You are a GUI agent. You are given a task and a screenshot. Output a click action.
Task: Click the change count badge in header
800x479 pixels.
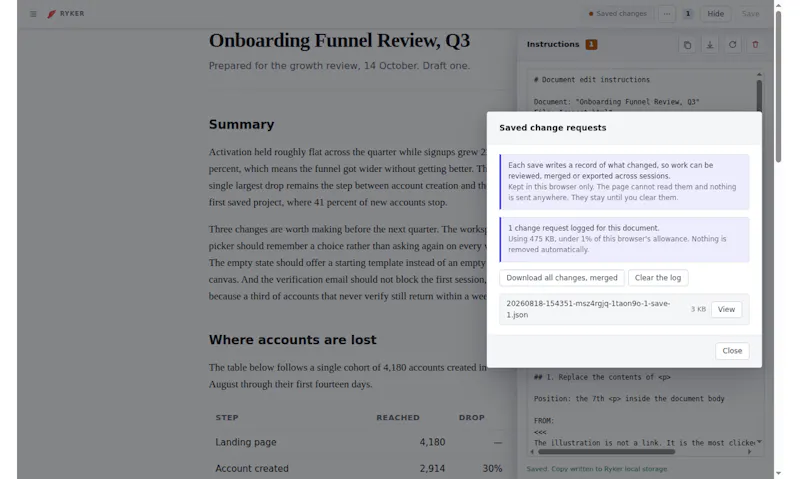pyautogui.click(x=688, y=14)
